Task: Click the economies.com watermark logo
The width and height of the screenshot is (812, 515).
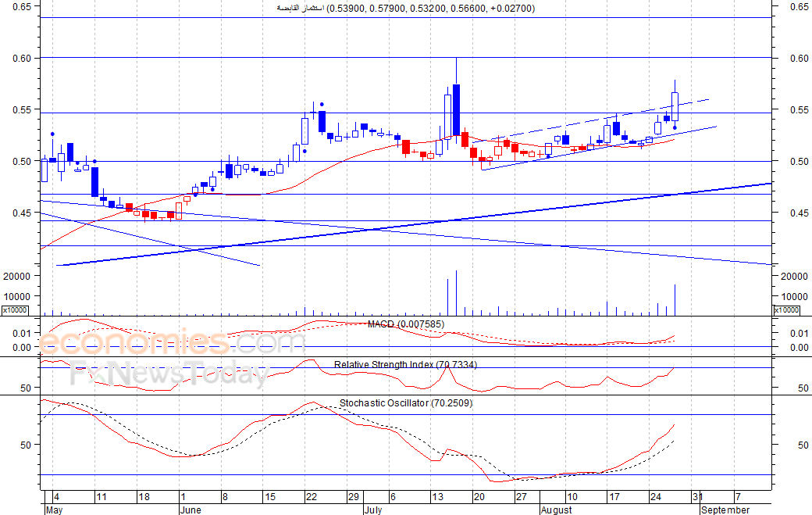Action: [x=172, y=342]
